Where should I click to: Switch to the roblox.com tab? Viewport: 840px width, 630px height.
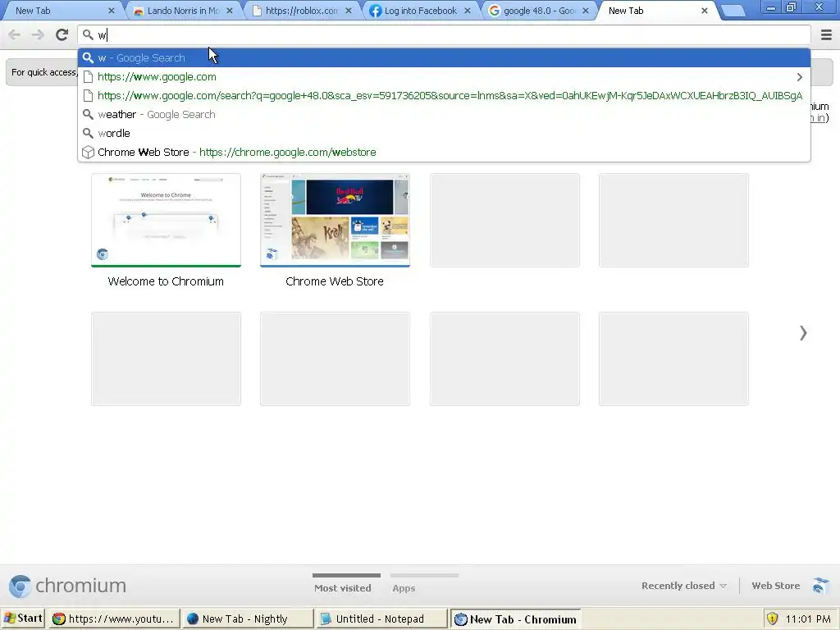(302, 11)
